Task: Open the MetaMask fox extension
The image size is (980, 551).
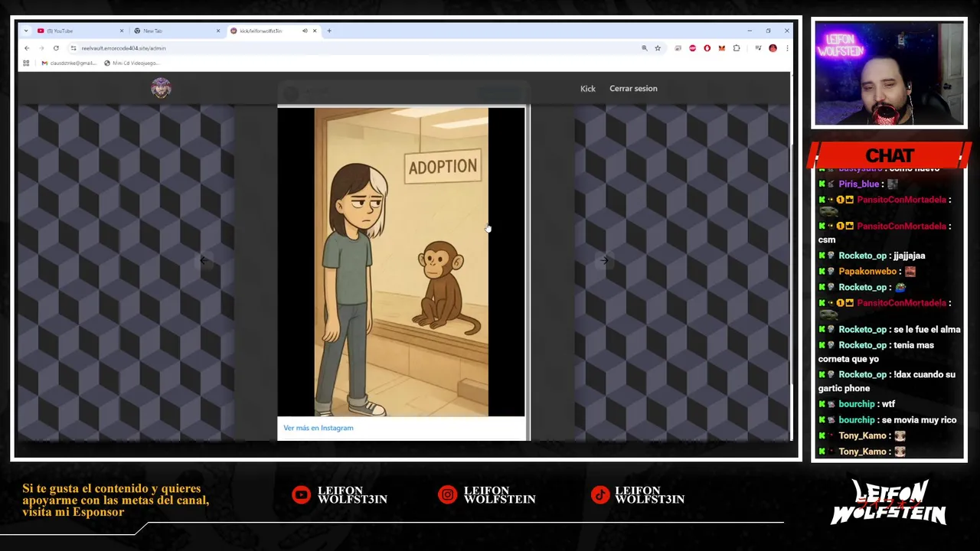Action: (721, 48)
